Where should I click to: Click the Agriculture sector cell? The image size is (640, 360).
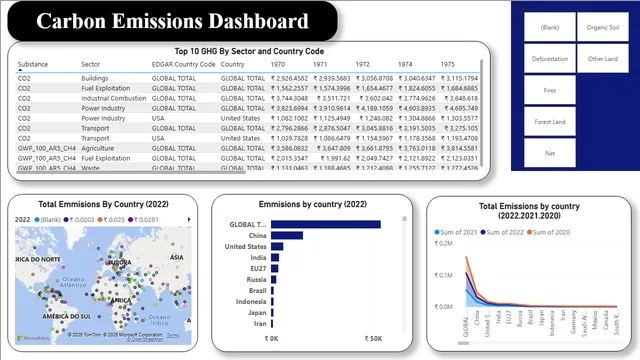click(98, 148)
